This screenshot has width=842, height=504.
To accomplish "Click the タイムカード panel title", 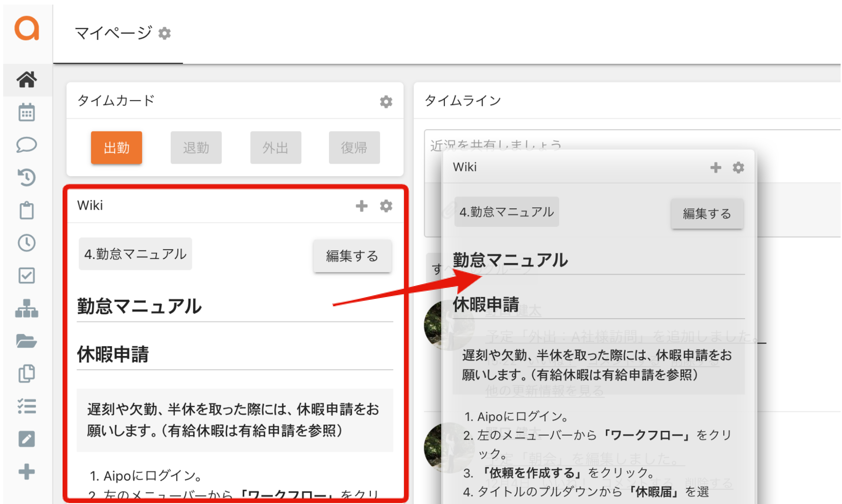I will (116, 101).
